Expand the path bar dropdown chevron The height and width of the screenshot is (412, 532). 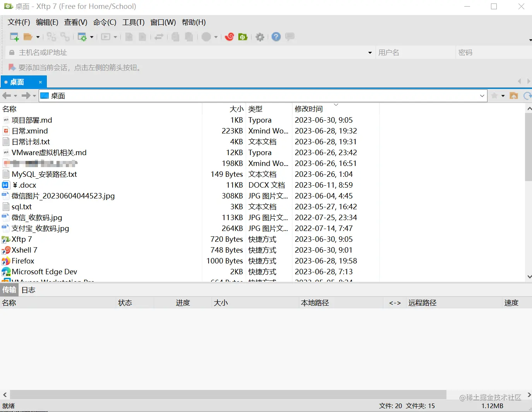point(482,96)
